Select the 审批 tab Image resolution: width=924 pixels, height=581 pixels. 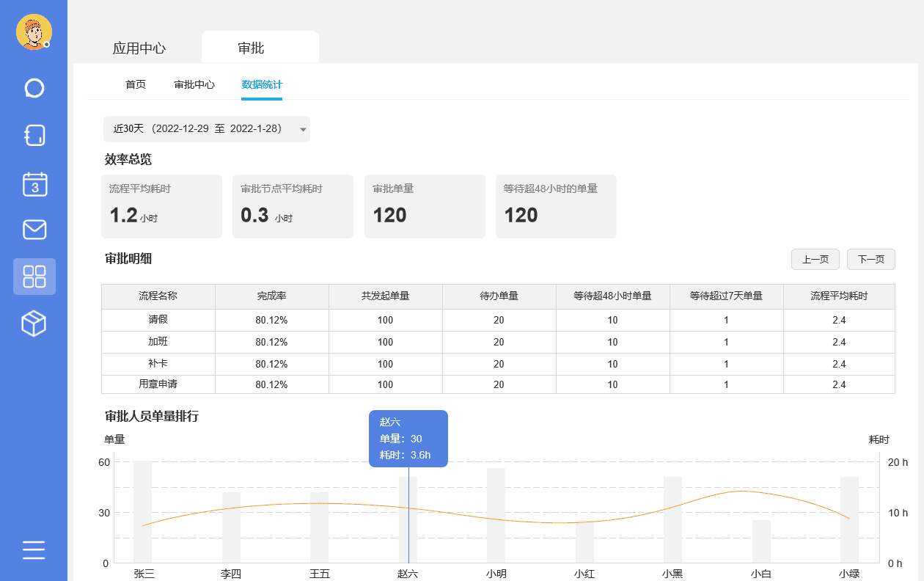pos(260,48)
